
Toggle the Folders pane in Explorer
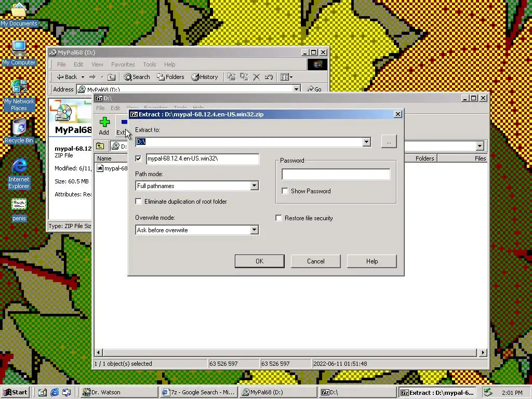point(170,77)
